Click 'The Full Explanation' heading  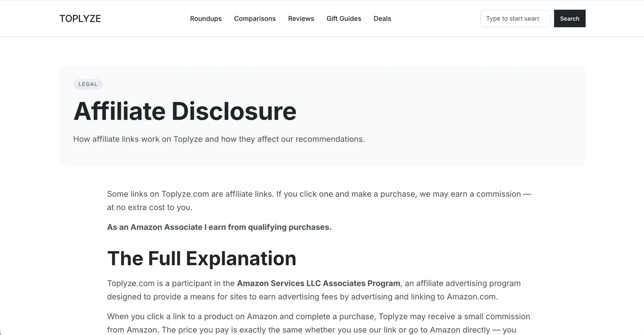202,258
